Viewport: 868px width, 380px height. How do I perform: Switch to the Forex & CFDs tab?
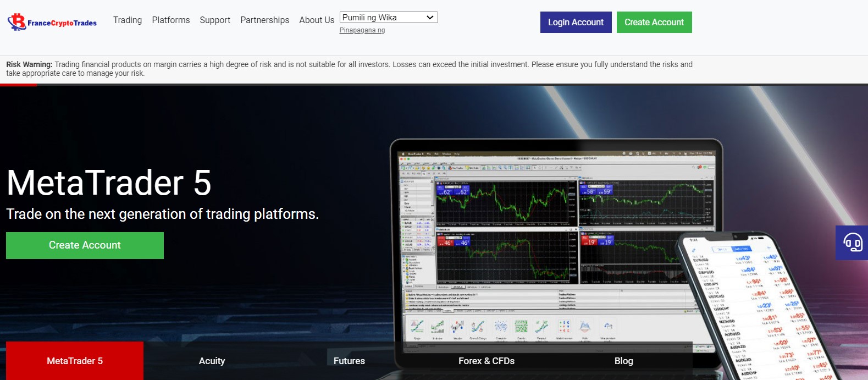[x=486, y=361]
